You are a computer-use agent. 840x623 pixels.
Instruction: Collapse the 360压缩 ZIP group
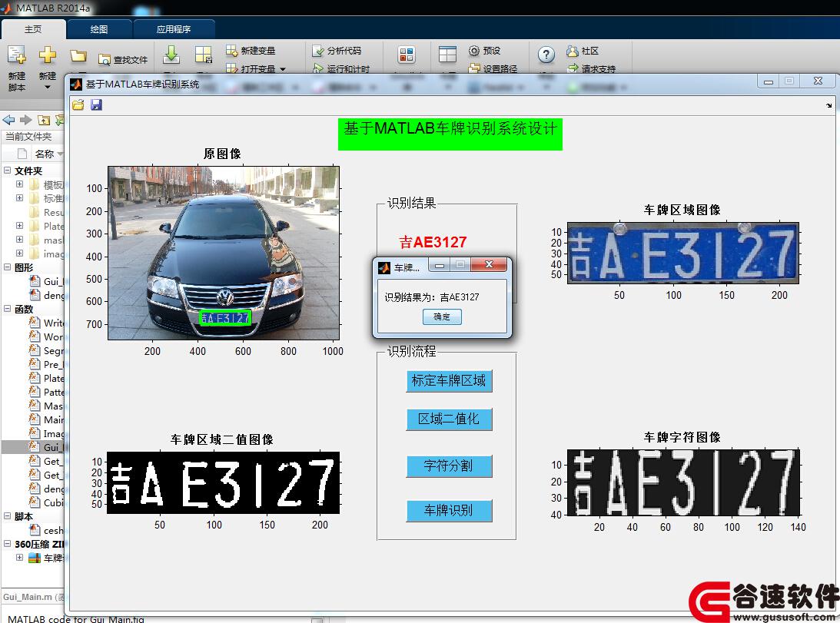[8, 544]
